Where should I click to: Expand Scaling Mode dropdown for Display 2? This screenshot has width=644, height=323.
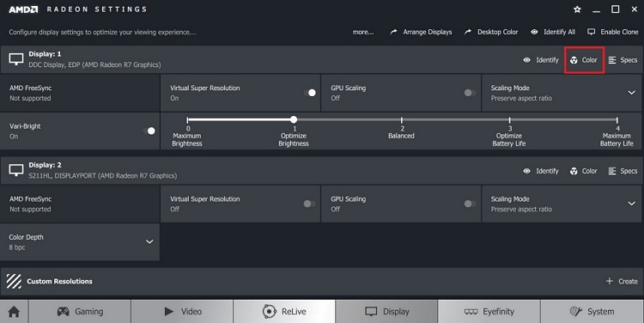[x=632, y=204]
